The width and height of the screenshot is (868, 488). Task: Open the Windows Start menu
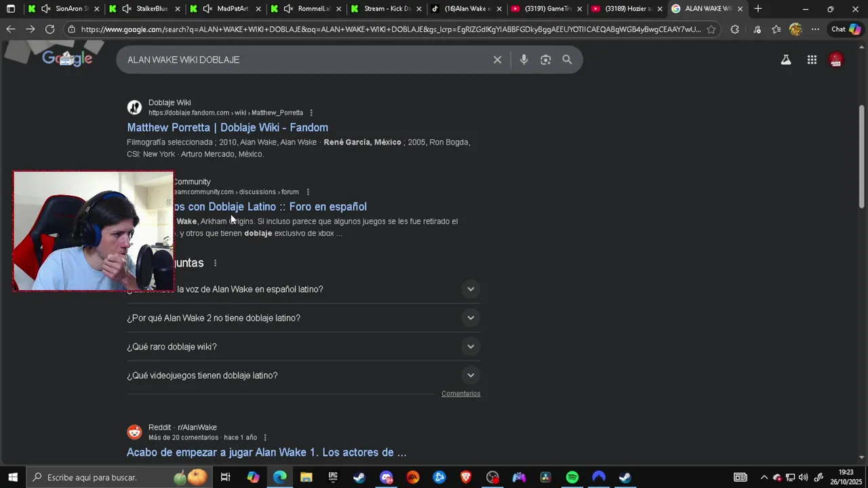13,477
